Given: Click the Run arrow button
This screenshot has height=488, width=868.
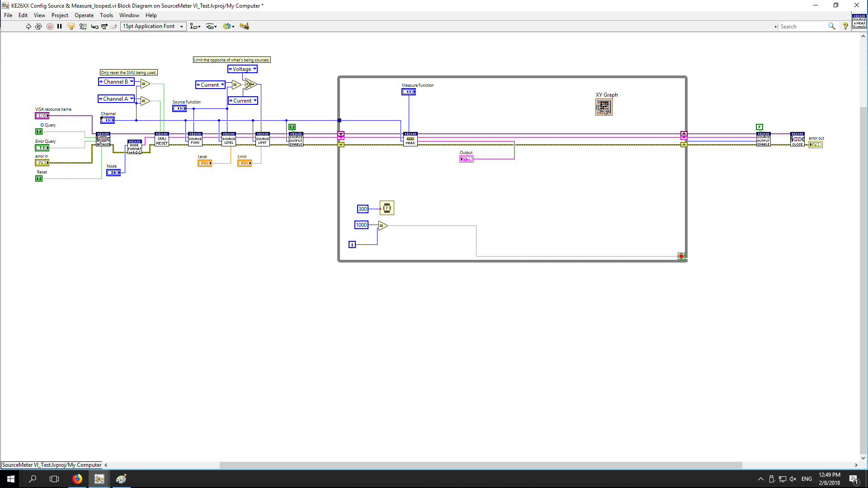Looking at the screenshot, I should [x=28, y=26].
